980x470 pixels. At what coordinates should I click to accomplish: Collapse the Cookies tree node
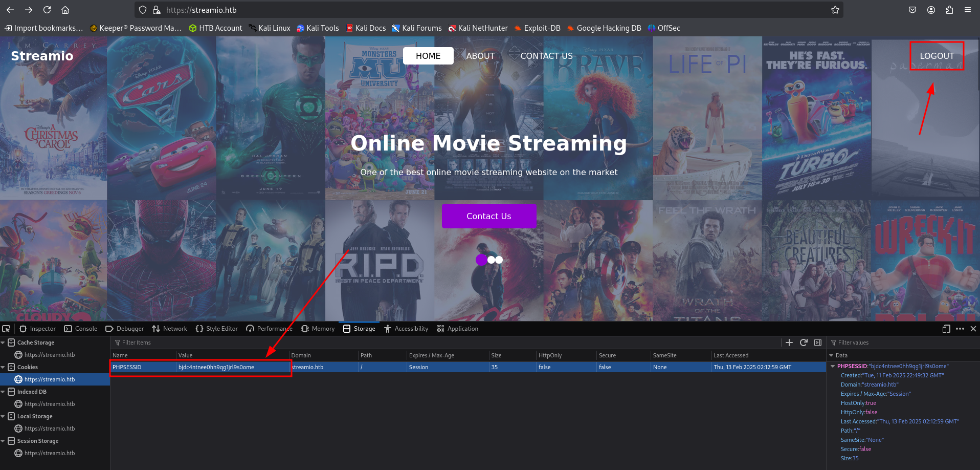(3, 367)
